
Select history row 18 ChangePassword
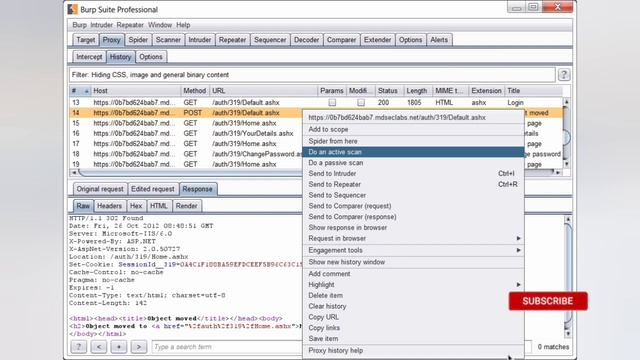[x=186, y=154]
